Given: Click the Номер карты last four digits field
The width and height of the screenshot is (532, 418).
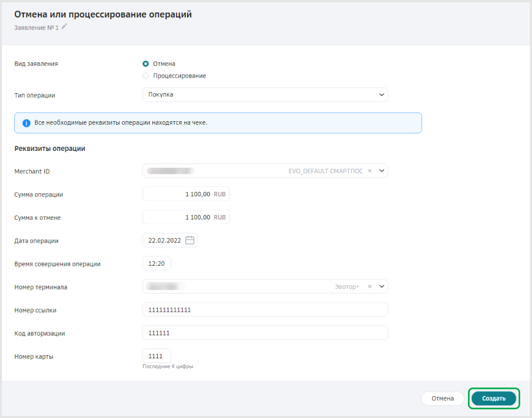Looking at the screenshot, I should 156,356.
